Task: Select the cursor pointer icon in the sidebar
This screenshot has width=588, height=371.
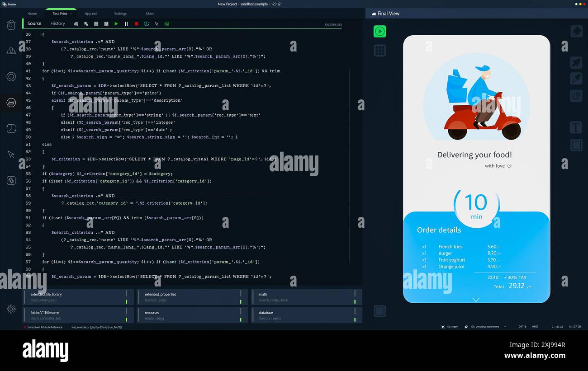Action: tap(11, 155)
